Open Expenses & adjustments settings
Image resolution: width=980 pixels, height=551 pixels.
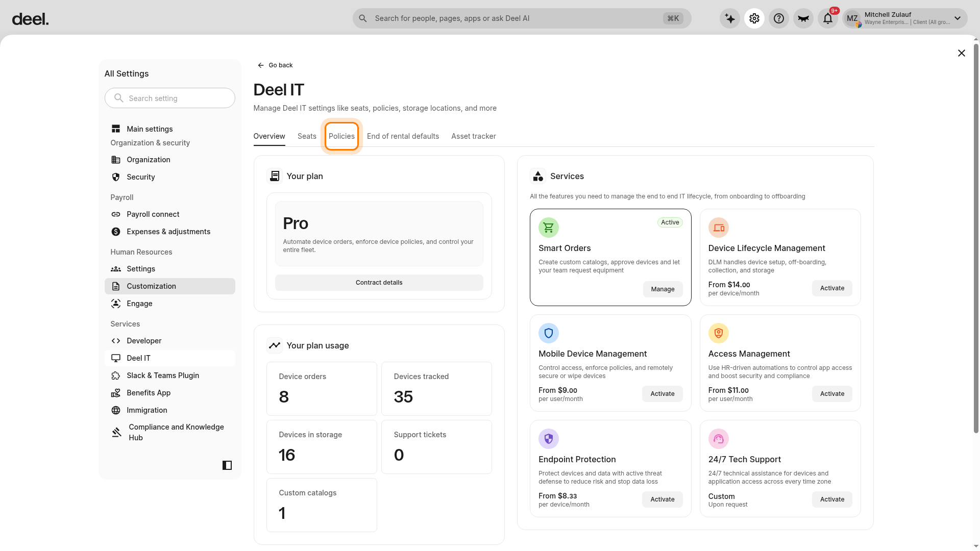[170, 232]
